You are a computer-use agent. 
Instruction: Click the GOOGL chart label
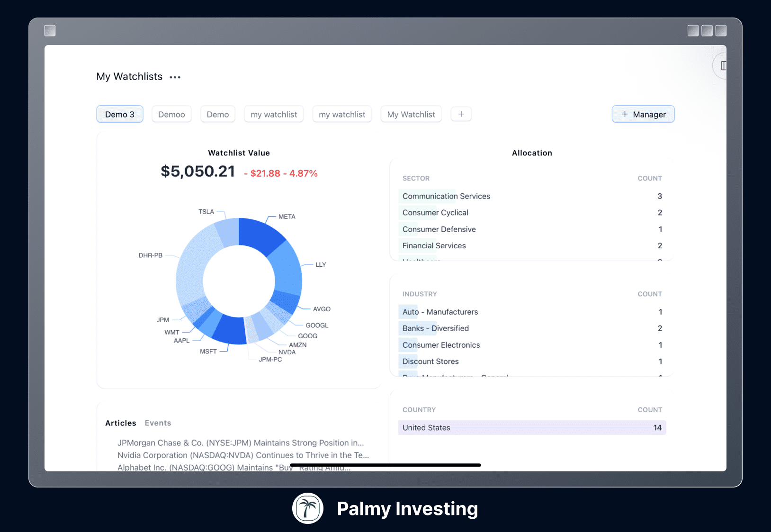[317, 325]
